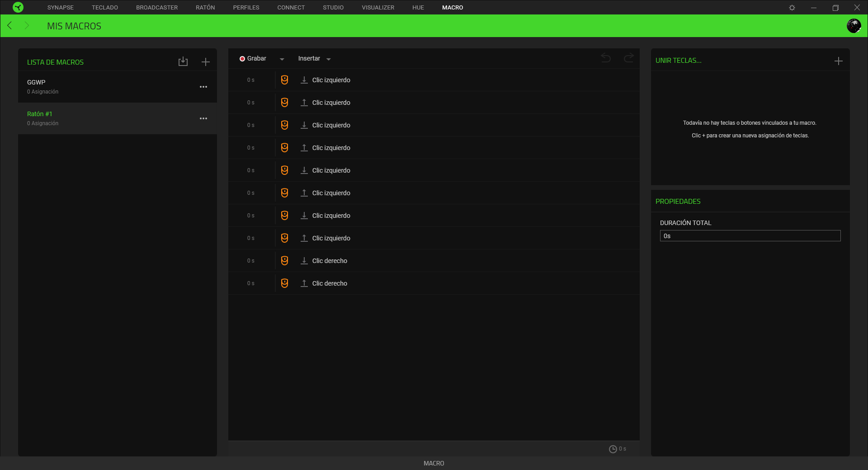
Task: Click press-down arrow on first Clic izquierdo row
Action: [304, 80]
